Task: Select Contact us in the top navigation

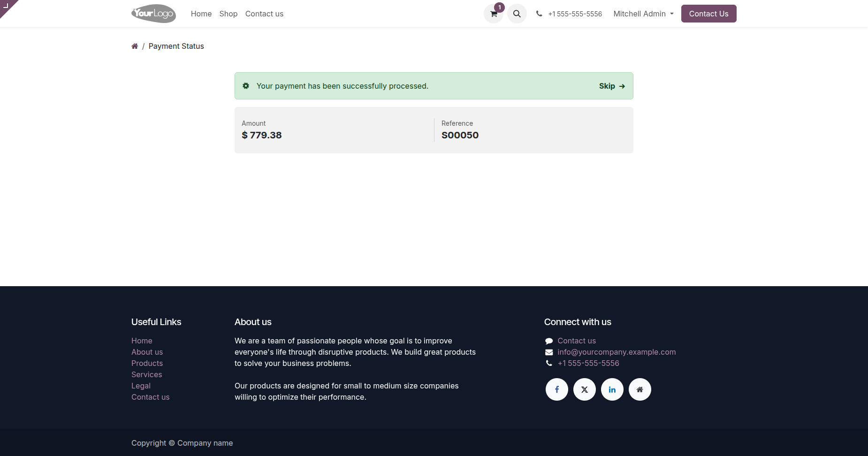Action: click(264, 14)
